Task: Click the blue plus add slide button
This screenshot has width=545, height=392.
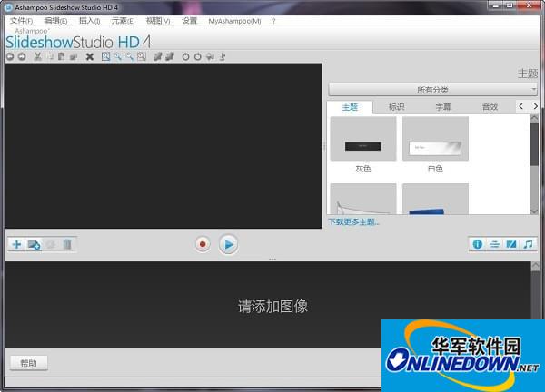Action: coord(16,244)
